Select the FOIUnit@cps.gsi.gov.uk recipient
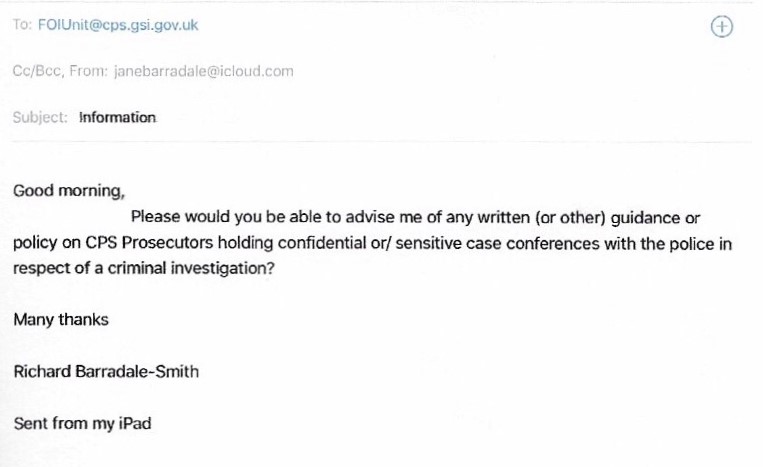The height and width of the screenshot is (467, 763). [x=118, y=25]
